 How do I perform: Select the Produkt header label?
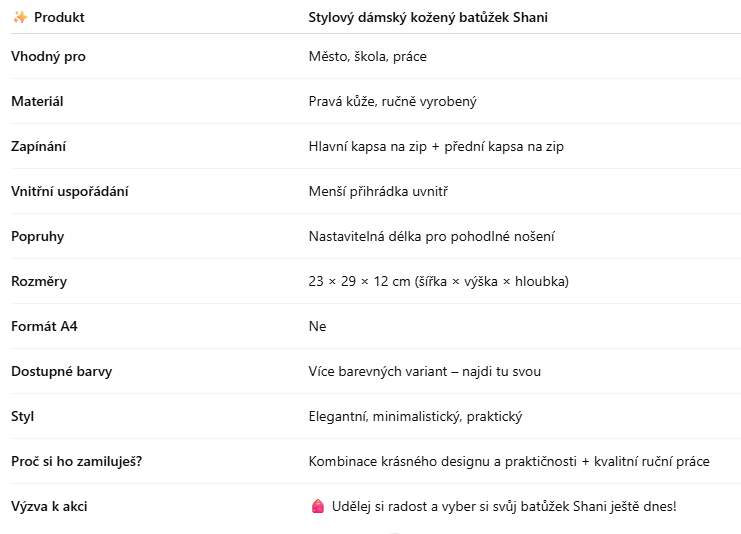click(59, 17)
